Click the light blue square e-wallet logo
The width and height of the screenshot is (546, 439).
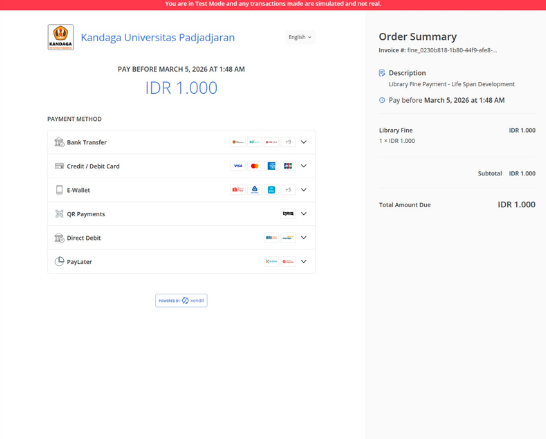pyautogui.click(x=271, y=190)
